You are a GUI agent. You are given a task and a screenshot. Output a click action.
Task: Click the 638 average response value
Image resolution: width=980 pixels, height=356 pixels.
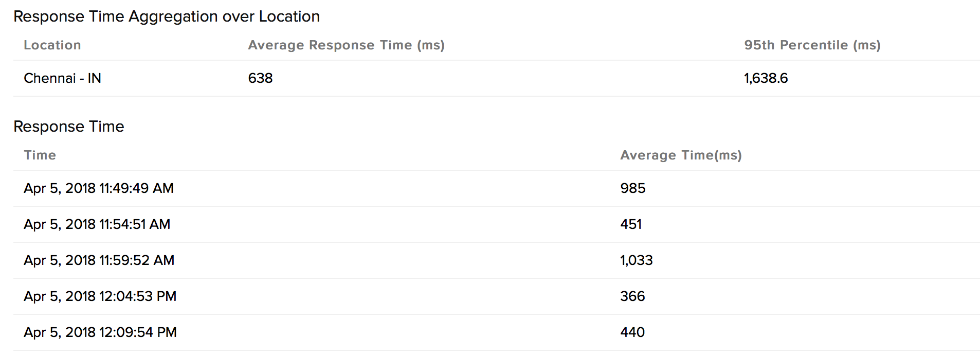[x=260, y=78]
